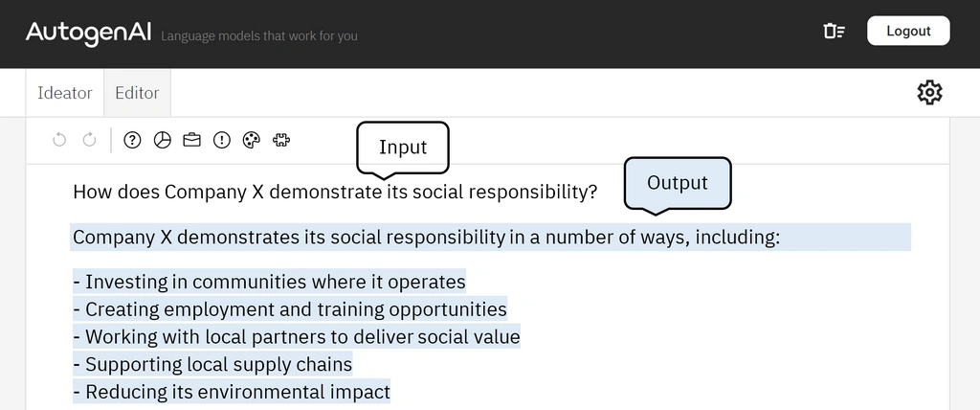Image resolution: width=980 pixels, height=410 pixels.
Task: Click the battery list icon near Logout
Action: click(834, 32)
